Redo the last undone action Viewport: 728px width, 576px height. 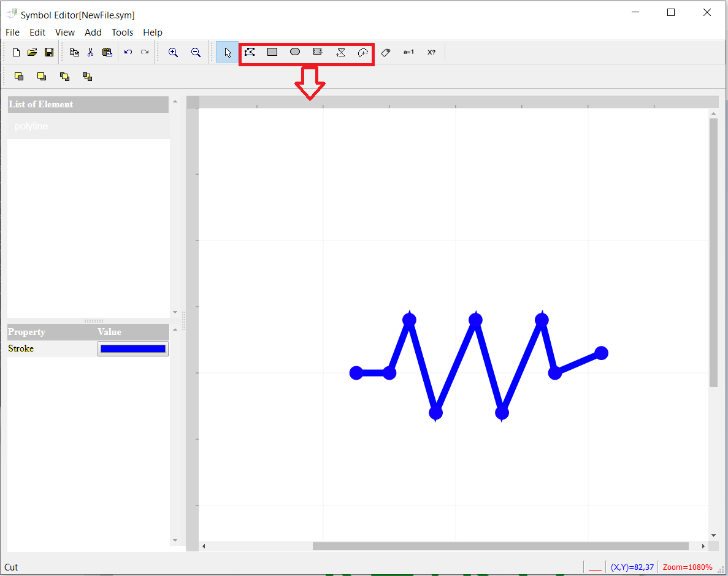coord(145,53)
